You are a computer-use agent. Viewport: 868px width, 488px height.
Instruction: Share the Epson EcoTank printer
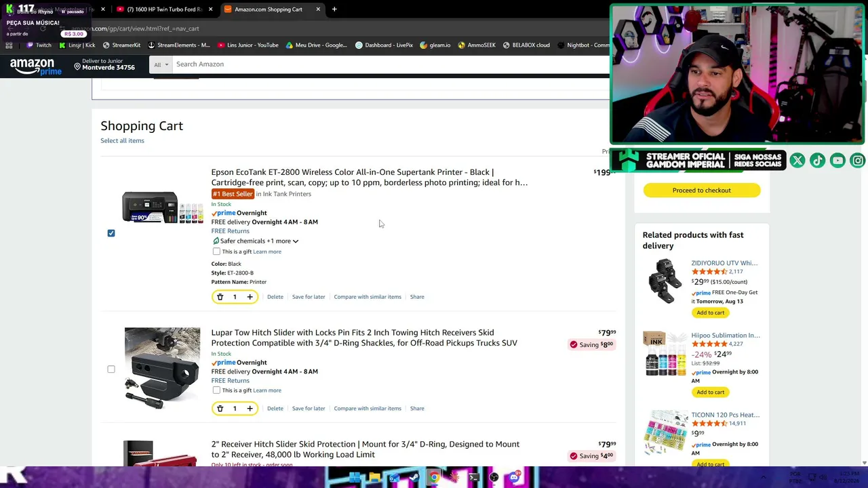pos(417,297)
